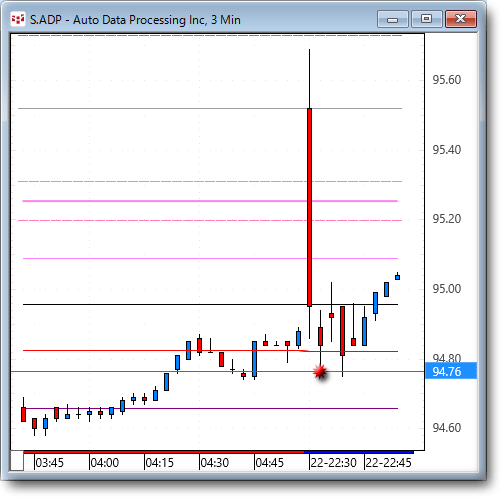Click the 03:45 time axis label

[49, 463]
